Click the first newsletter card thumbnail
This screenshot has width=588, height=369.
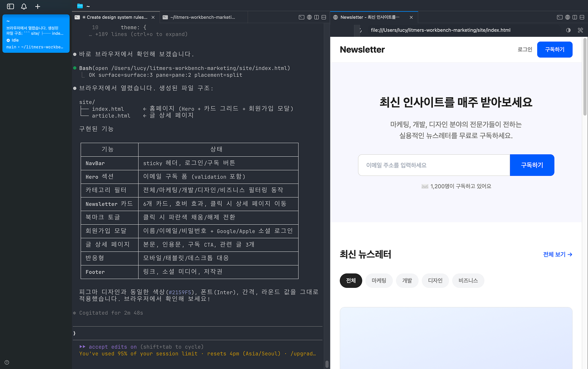pos(456,338)
